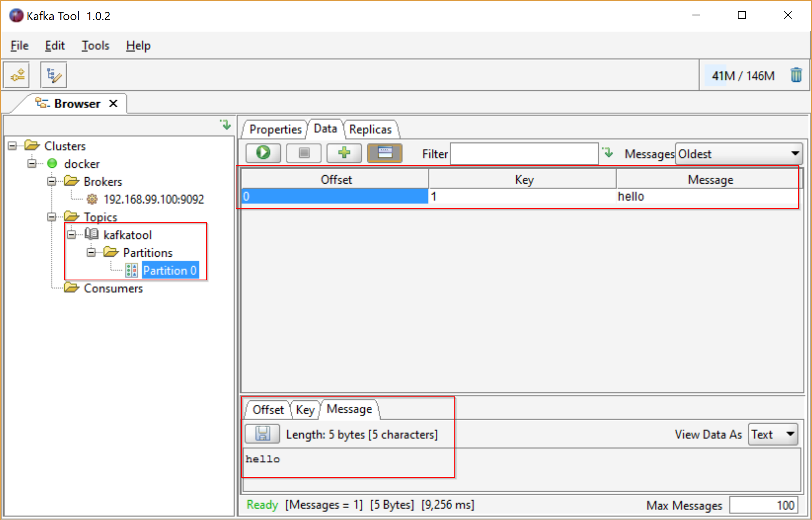This screenshot has width=812, height=520.
Task: Click the add connection toolbar icon
Action: tap(17, 75)
